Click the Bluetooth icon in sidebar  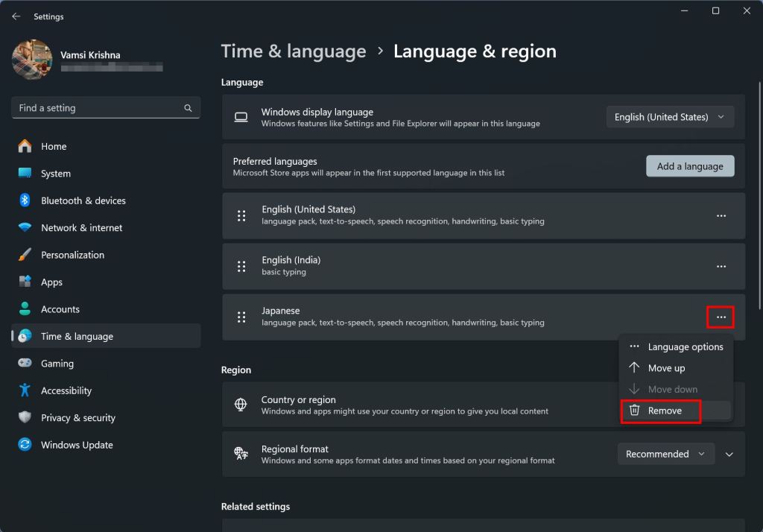tap(25, 200)
